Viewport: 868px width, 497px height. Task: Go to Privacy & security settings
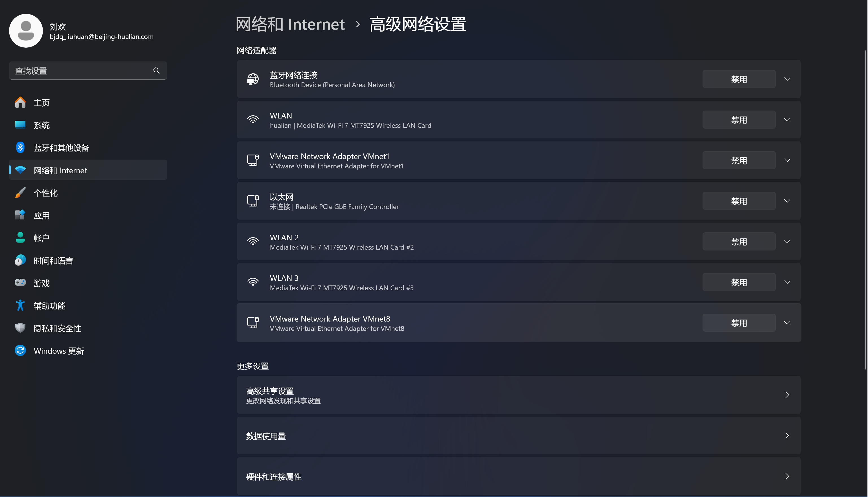pyautogui.click(x=57, y=328)
